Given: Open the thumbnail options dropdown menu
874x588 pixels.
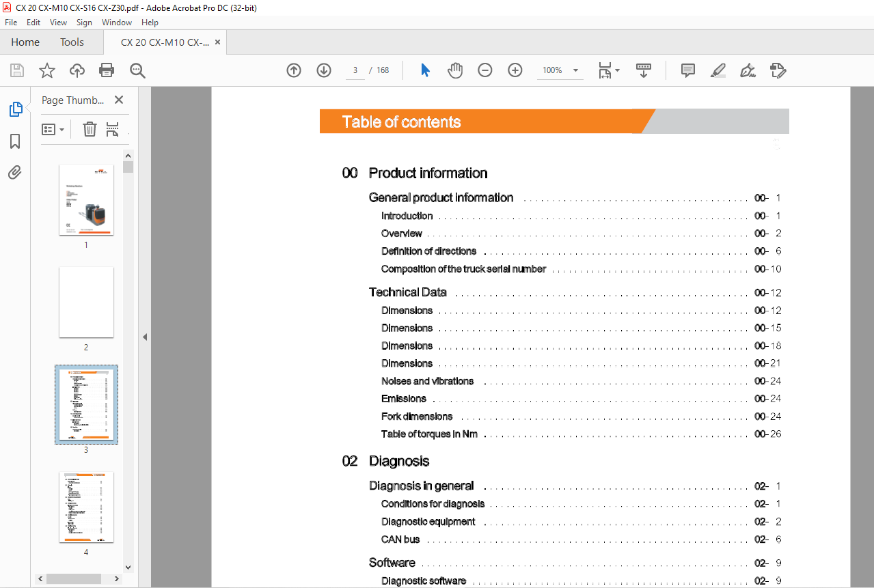Looking at the screenshot, I should click(53, 129).
